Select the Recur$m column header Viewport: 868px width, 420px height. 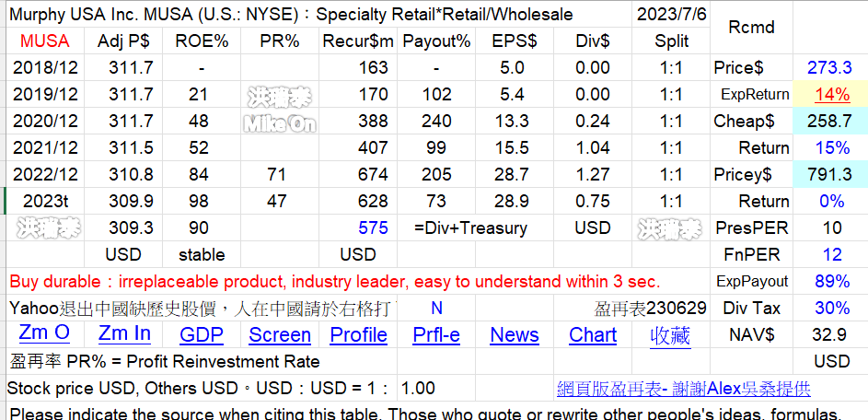pos(358,41)
